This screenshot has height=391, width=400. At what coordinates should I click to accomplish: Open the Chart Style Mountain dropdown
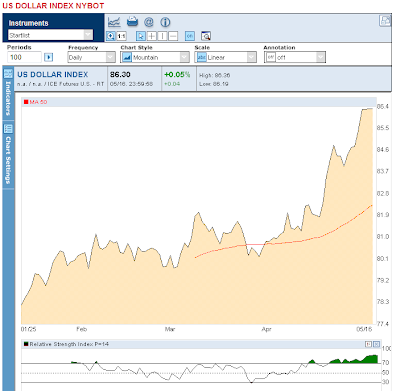(155, 57)
